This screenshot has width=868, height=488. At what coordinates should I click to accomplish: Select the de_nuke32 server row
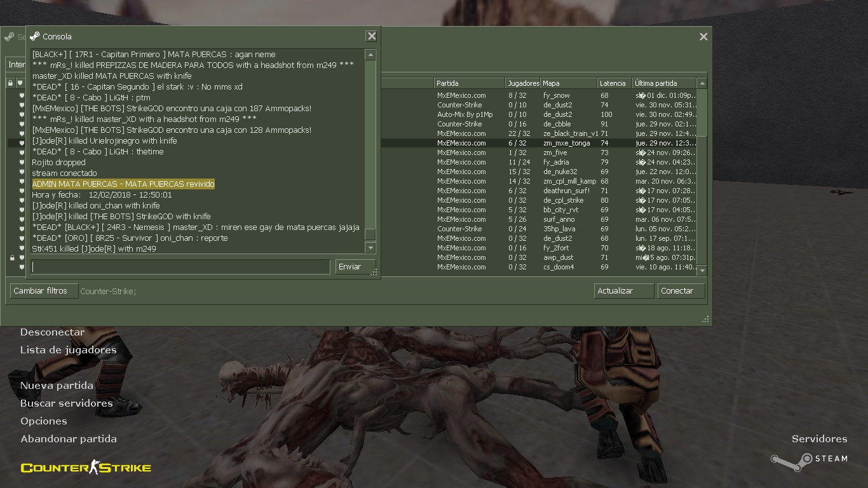click(x=538, y=172)
